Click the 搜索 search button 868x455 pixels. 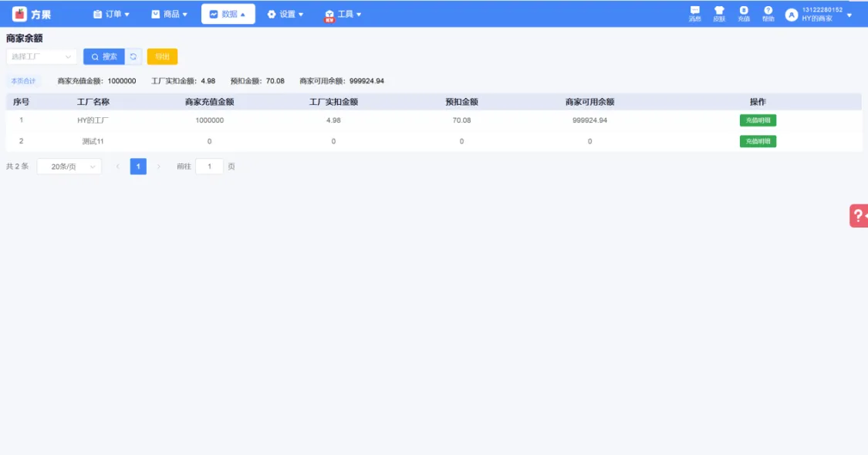click(x=104, y=56)
